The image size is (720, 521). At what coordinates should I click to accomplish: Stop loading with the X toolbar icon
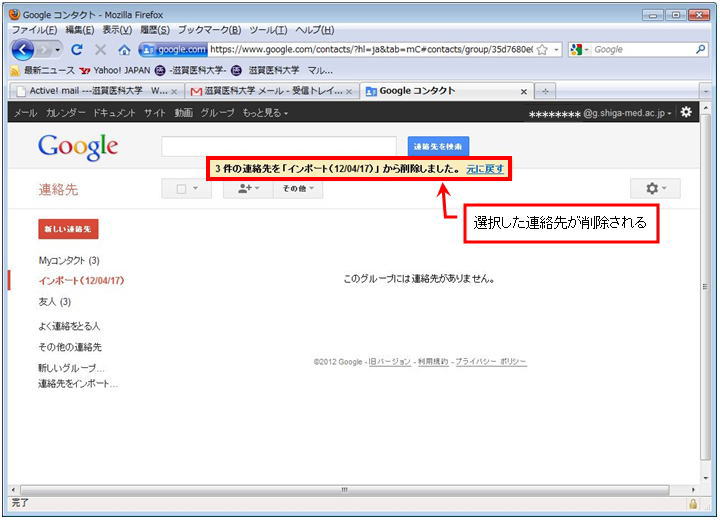100,50
